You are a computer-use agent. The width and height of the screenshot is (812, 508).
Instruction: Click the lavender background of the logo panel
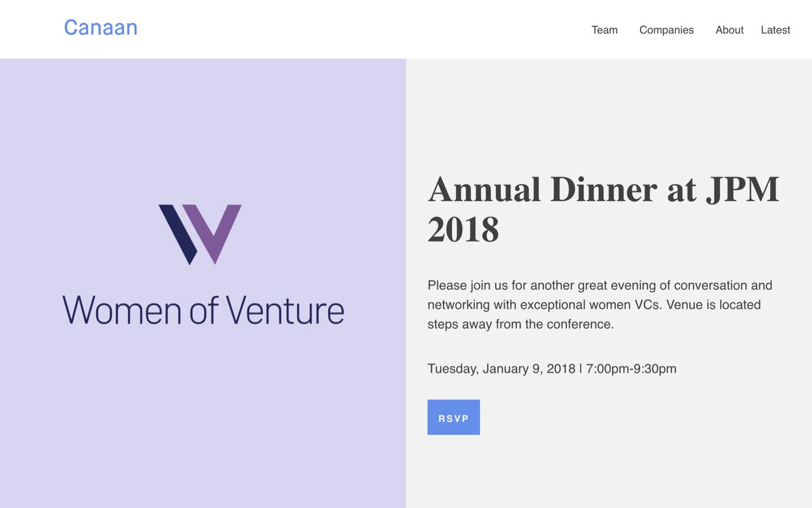point(203,429)
